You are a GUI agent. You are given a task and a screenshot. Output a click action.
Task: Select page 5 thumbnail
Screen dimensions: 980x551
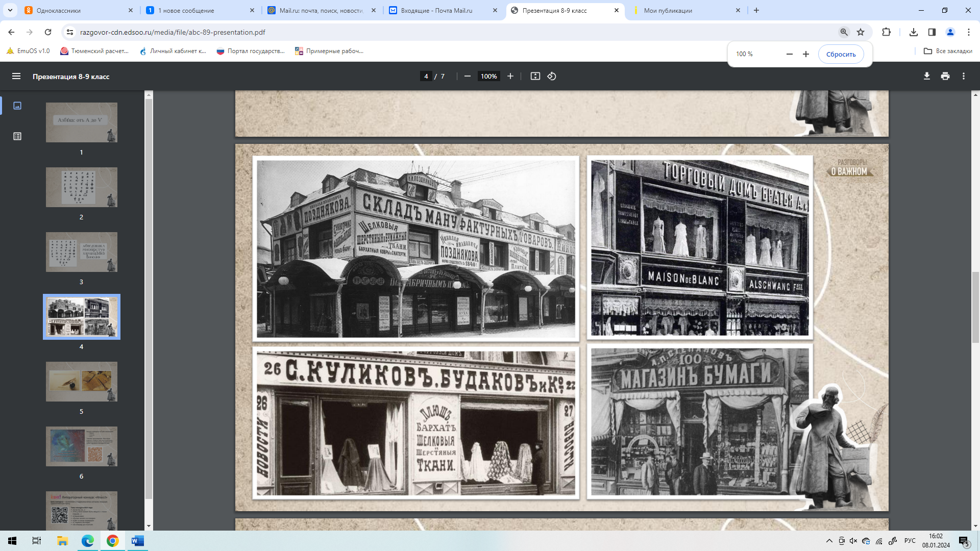82,382
